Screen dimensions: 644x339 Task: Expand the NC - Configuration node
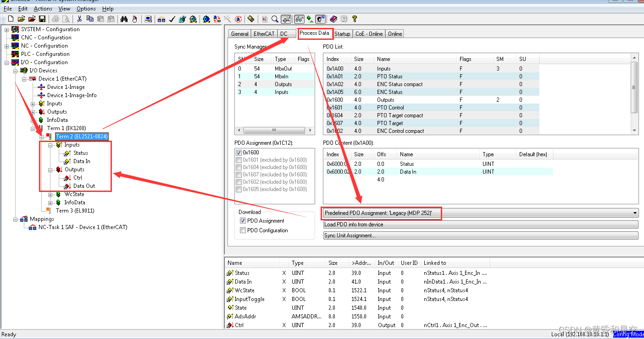[7, 46]
